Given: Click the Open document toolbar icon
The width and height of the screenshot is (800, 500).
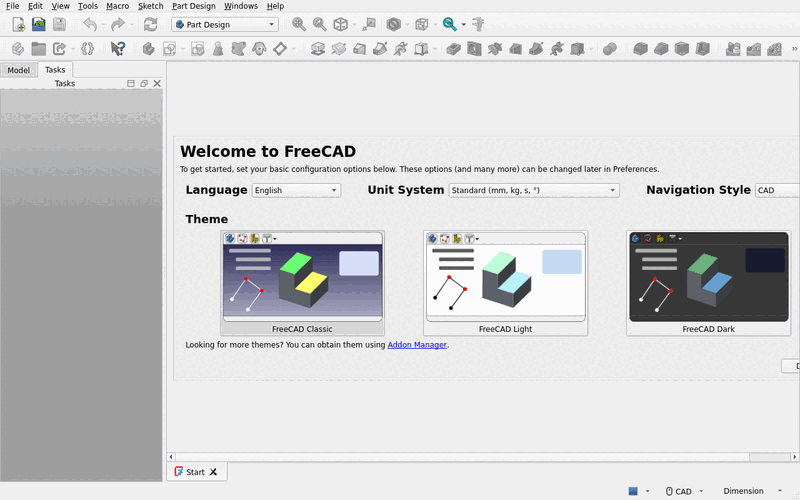Looking at the screenshot, I should (39, 24).
